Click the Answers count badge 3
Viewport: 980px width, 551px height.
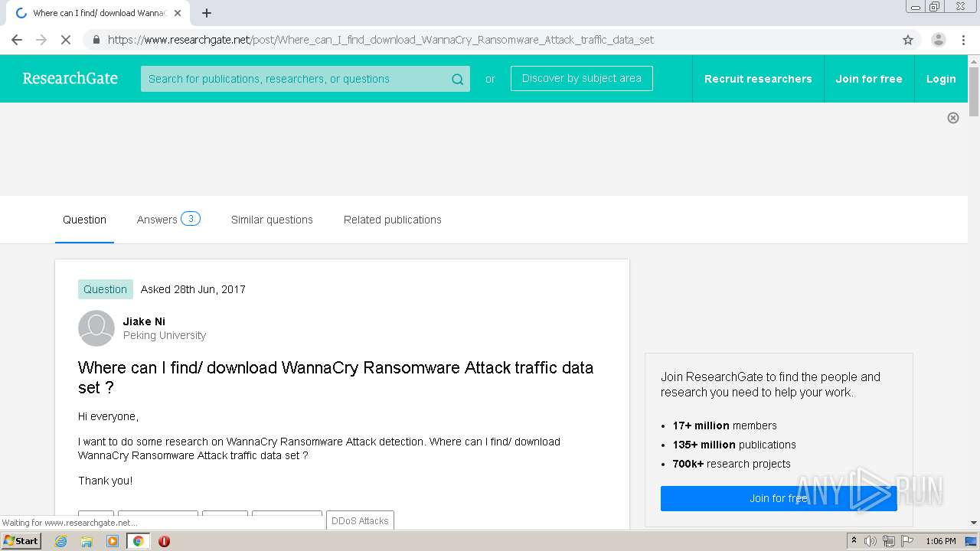pyautogui.click(x=191, y=219)
